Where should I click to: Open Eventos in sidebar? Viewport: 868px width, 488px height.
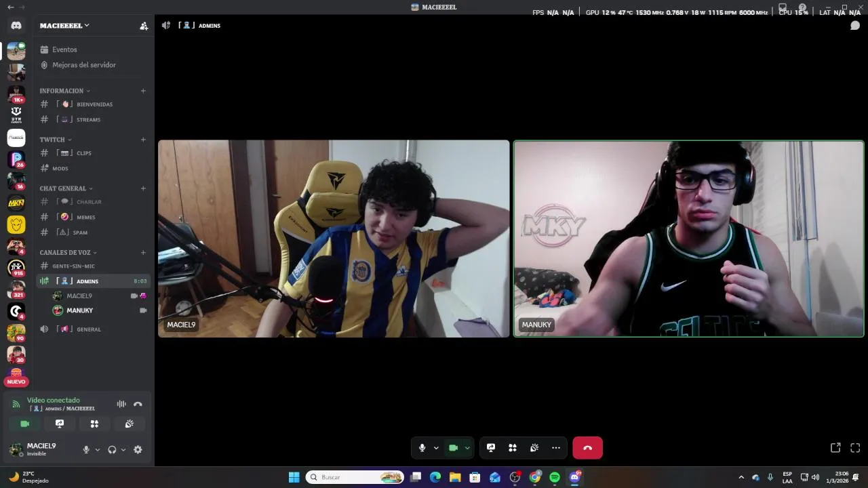coord(94,49)
